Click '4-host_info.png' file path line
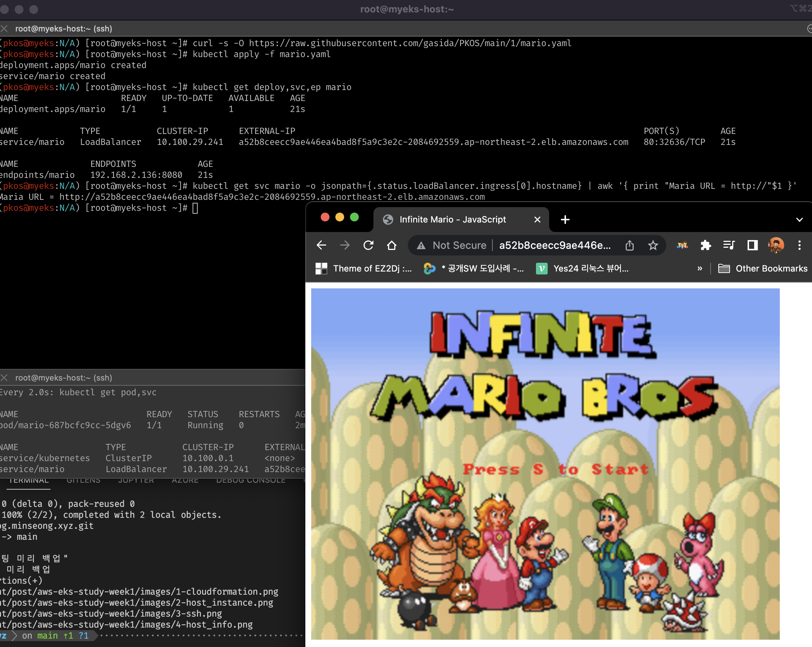 [x=126, y=625]
